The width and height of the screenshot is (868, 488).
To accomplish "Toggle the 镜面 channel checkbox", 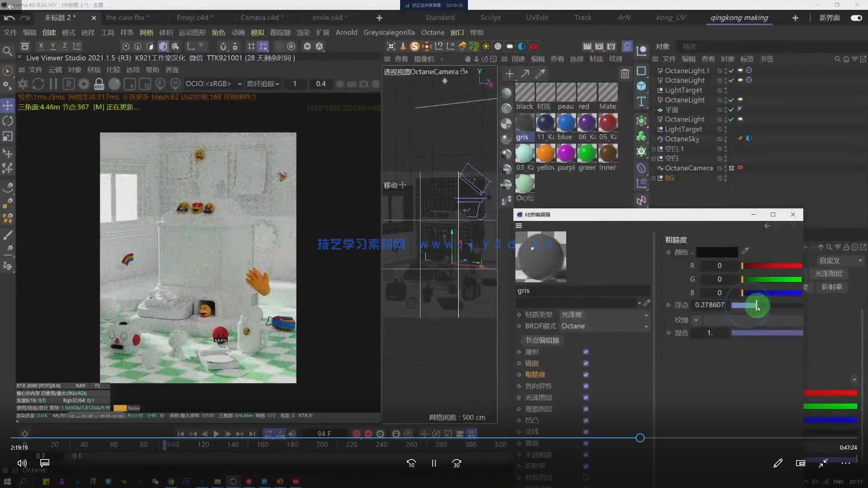I will [x=586, y=363].
